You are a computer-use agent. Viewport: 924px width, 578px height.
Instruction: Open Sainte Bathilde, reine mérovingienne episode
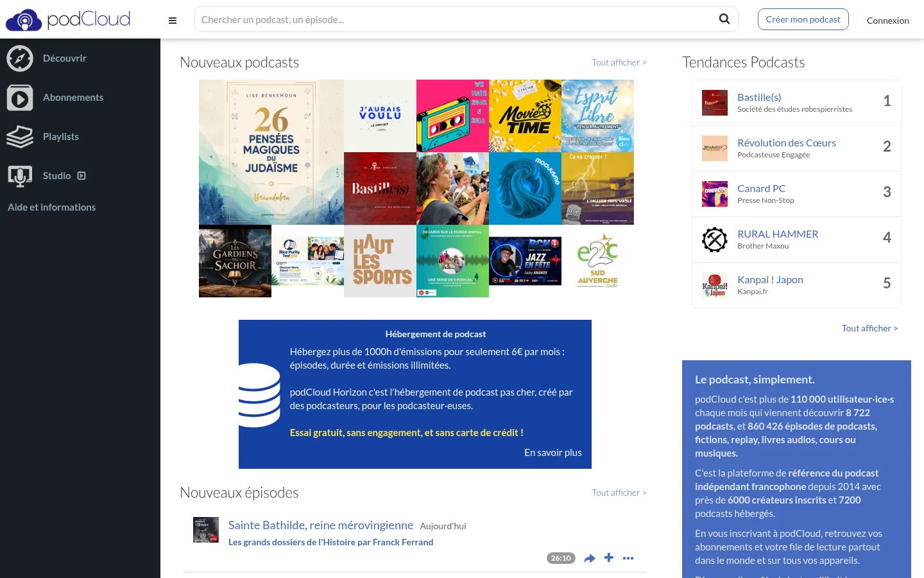pos(321,525)
